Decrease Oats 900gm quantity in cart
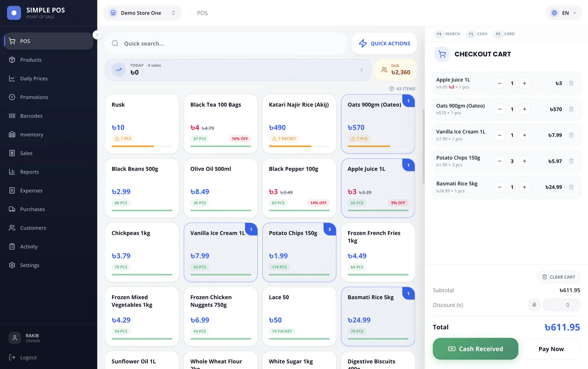 500,109
